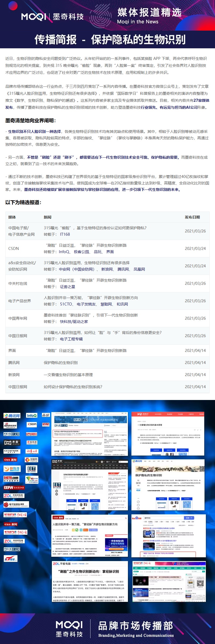Click the 快科技 logo
The height and width of the screenshot is (644, 215).
click(12, 469)
